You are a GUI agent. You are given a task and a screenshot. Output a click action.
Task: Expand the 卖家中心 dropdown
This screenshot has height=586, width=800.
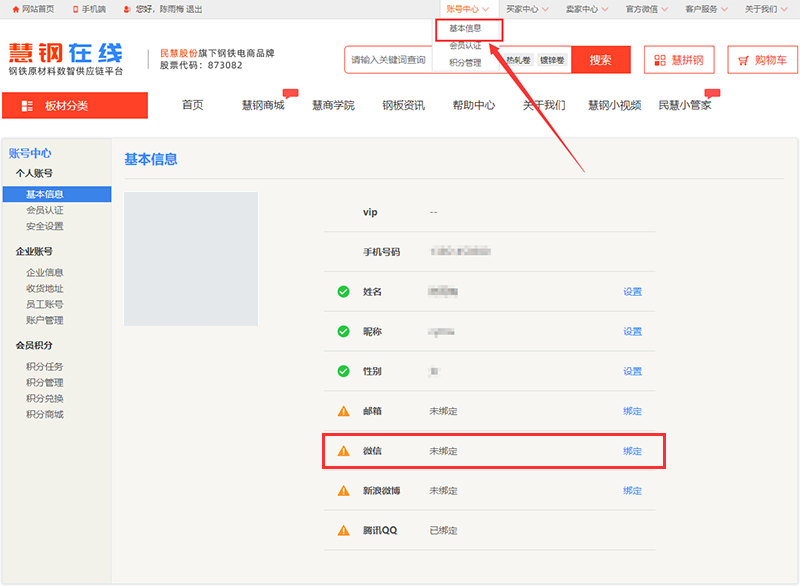pyautogui.click(x=586, y=9)
